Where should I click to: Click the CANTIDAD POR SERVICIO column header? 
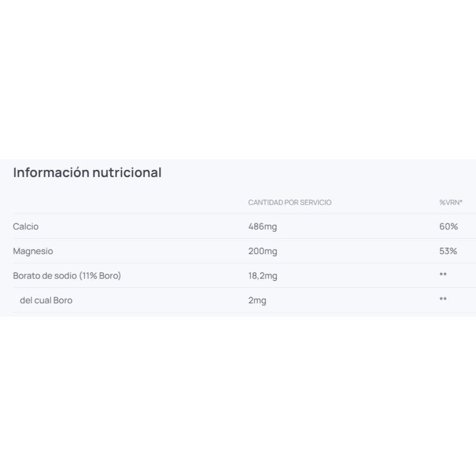click(289, 202)
